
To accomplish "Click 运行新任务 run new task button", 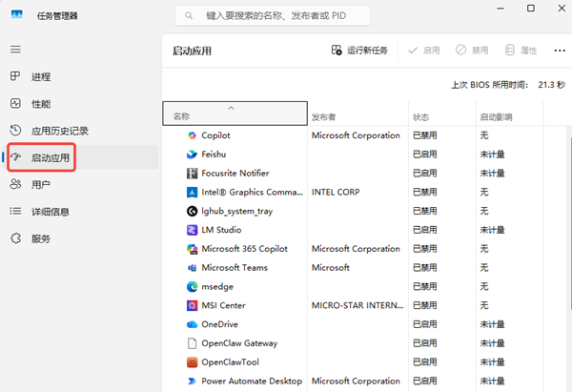I will click(359, 51).
